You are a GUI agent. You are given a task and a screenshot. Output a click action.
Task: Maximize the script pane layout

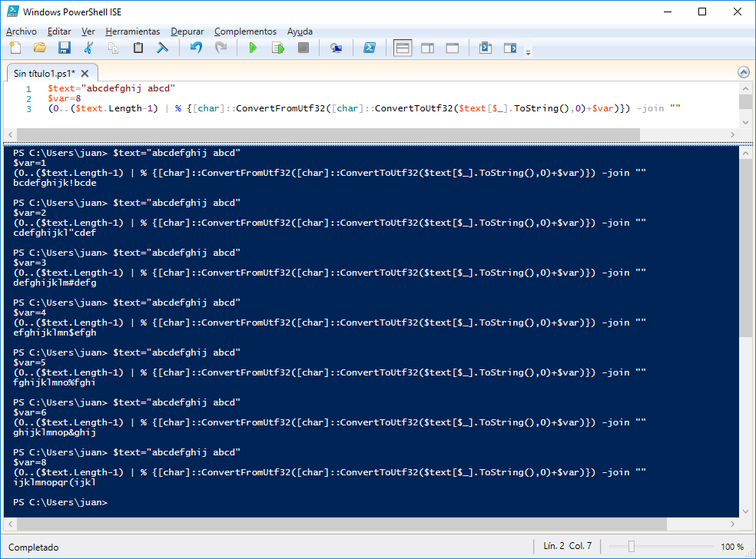pyautogui.click(x=453, y=48)
